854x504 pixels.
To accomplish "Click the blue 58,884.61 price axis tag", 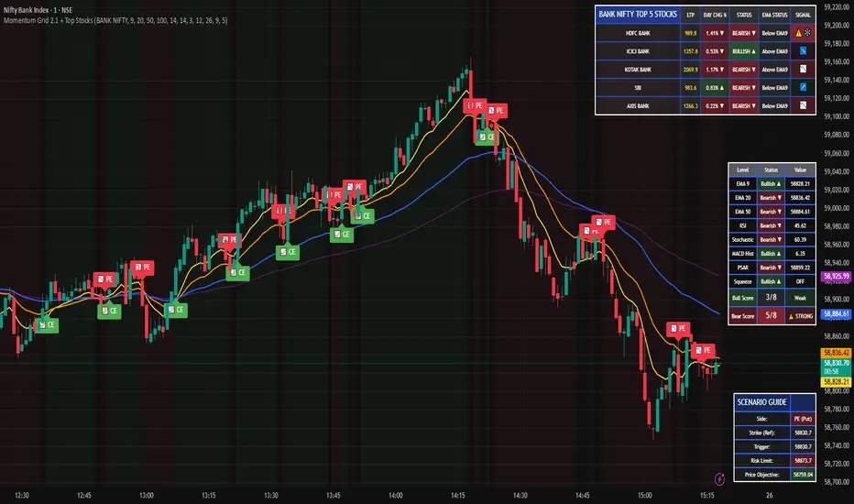I will 837,313.
